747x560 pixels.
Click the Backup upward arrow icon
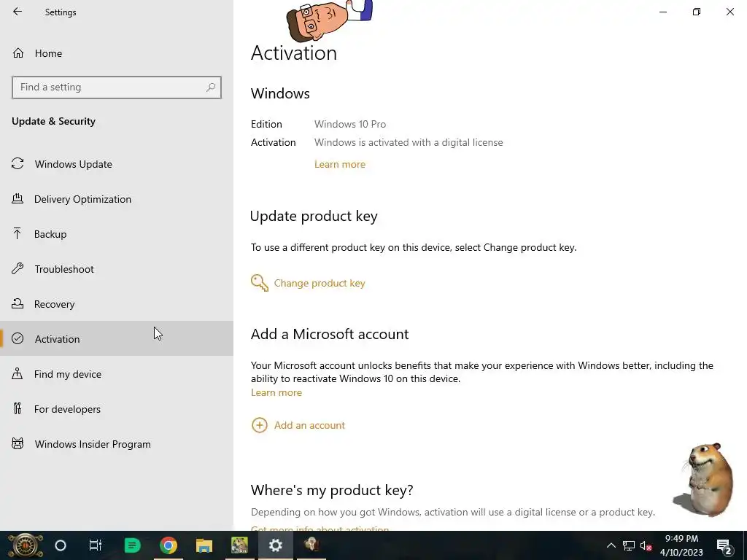coord(18,233)
